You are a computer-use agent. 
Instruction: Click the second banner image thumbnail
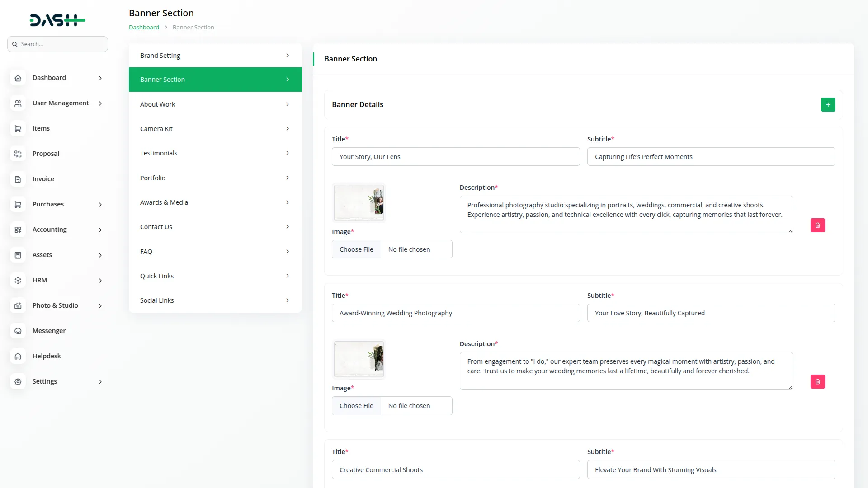[359, 359]
